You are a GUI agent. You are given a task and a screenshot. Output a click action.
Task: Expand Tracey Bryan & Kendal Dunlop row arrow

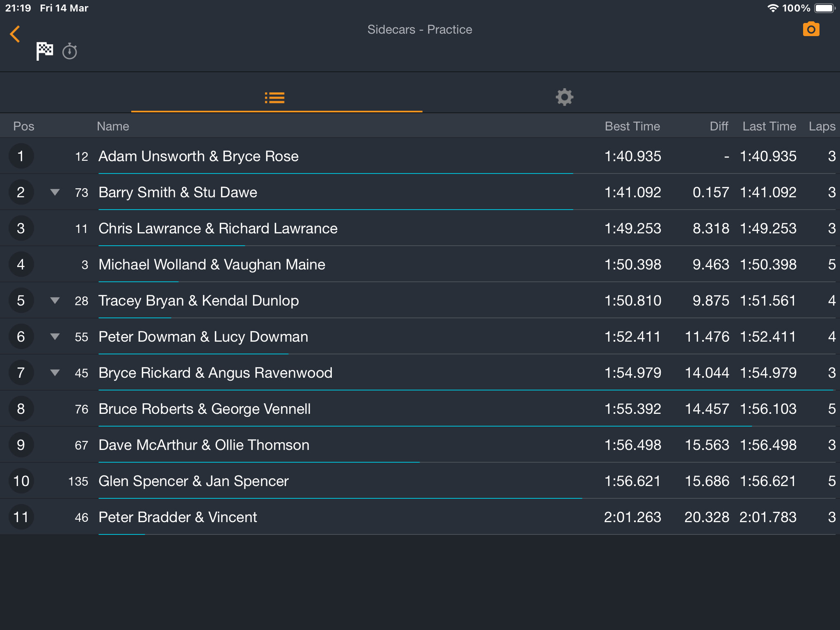coord(55,300)
